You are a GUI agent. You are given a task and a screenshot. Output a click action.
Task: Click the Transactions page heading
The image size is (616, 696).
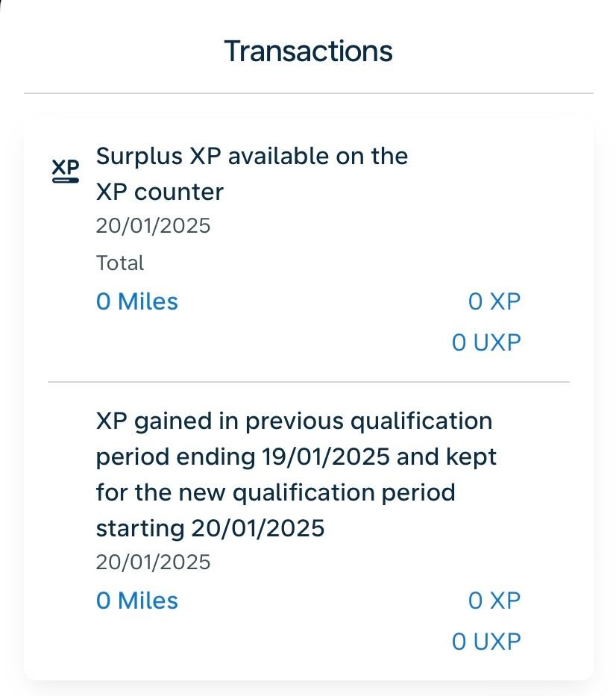coord(308,51)
